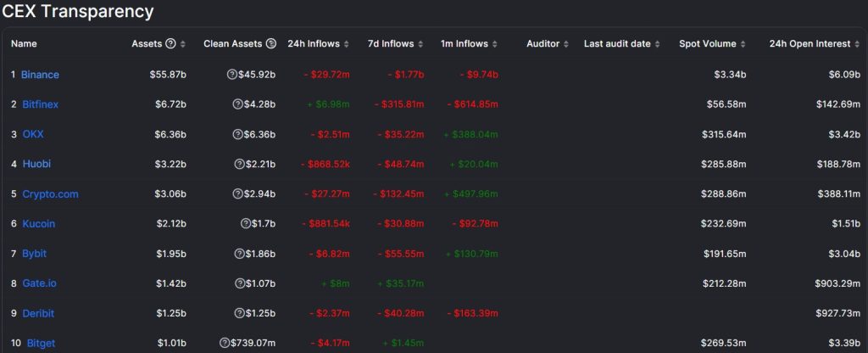Sort by 24h Open Interest column
This screenshot has height=353, width=868.
coord(858,44)
